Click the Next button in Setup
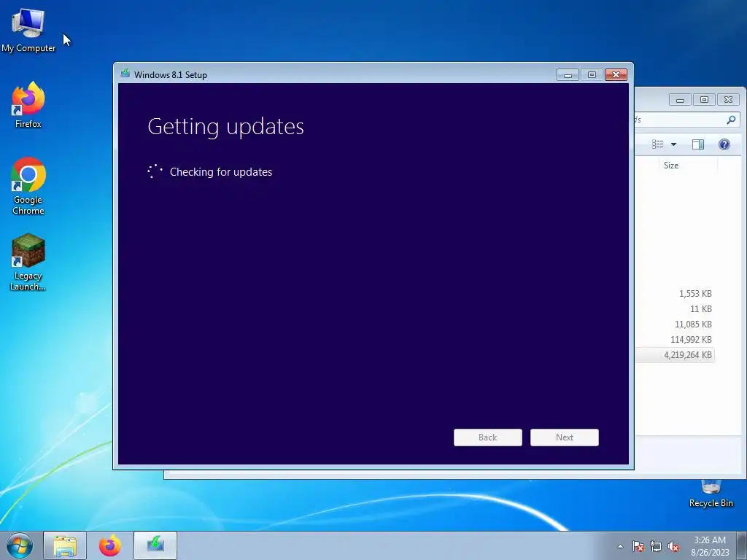Viewport: 747px width, 560px height. tap(565, 437)
